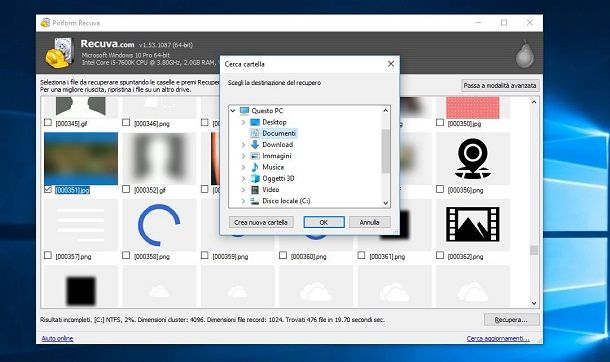Check the [000356].png checkbox
Viewport: 610px width, 362px height.
click(440, 189)
